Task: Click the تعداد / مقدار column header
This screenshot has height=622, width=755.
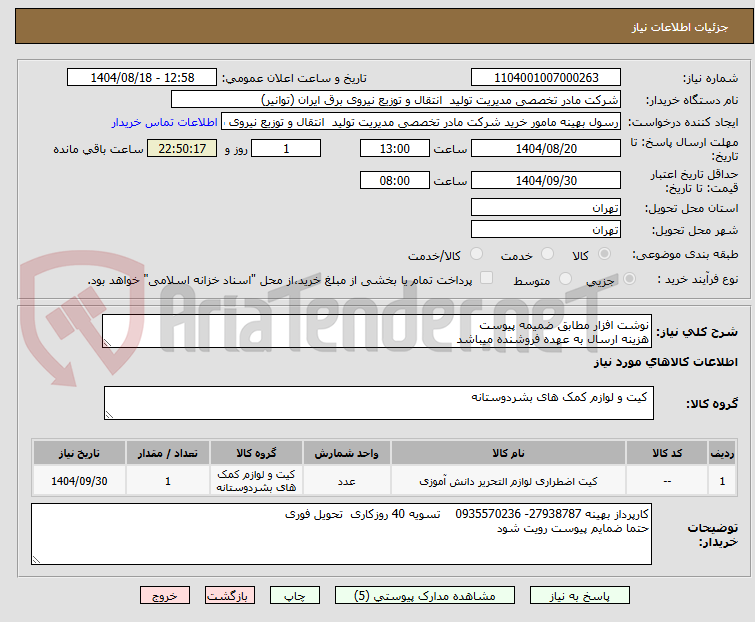Action: pyautogui.click(x=168, y=453)
